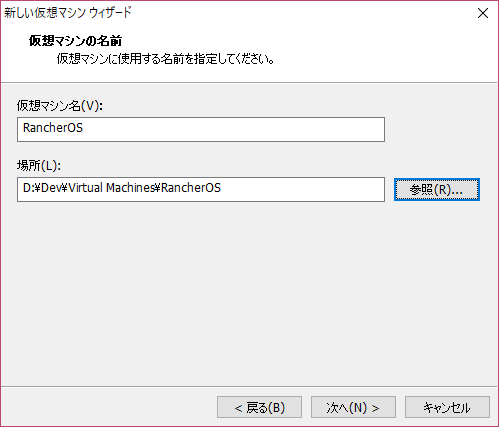Open the 参照(R)... browse dialog

click(437, 189)
